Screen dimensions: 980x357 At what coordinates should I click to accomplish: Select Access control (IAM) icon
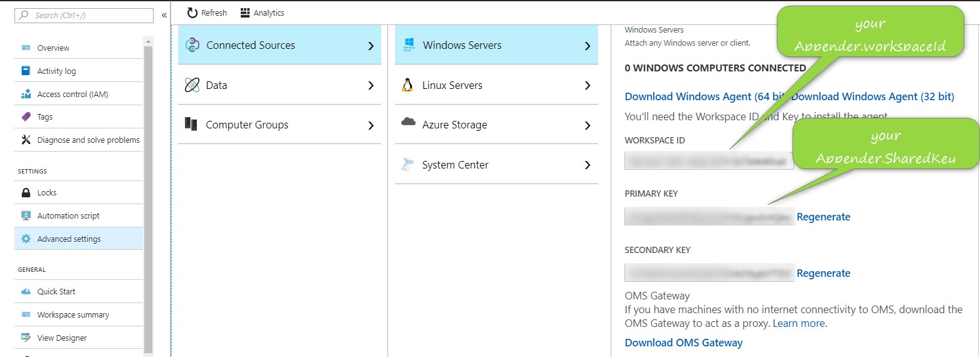[26, 94]
